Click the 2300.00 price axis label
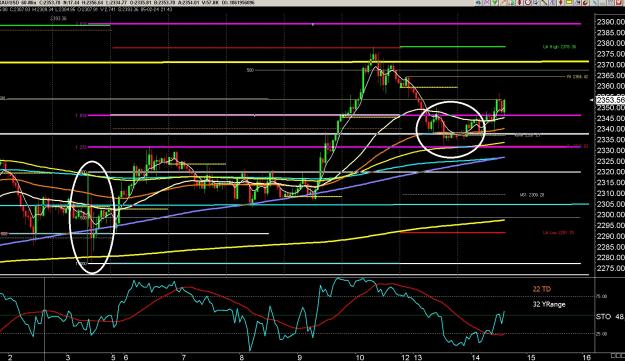The height and width of the screenshot is (361, 625). tap(610, 215)
